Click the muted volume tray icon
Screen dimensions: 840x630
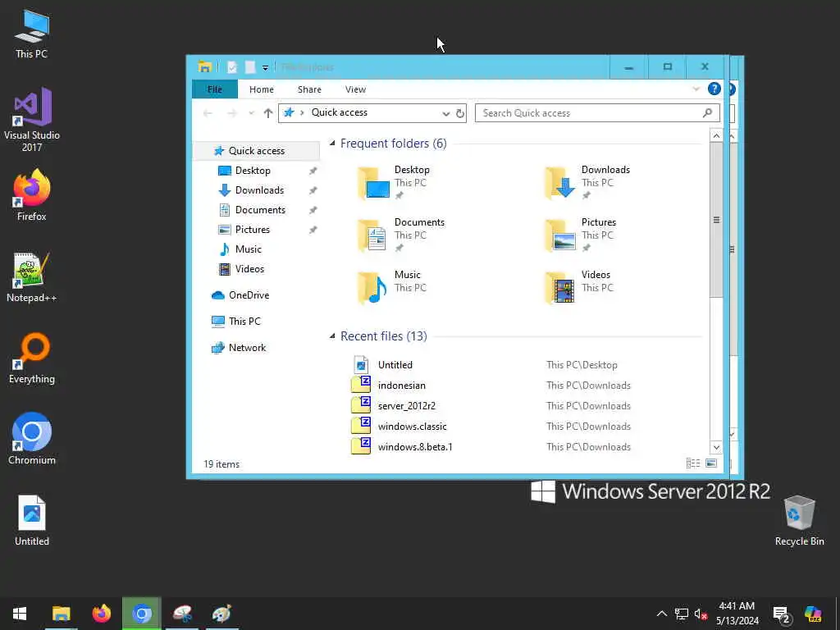pyautogui.click(x=701, y=614)
